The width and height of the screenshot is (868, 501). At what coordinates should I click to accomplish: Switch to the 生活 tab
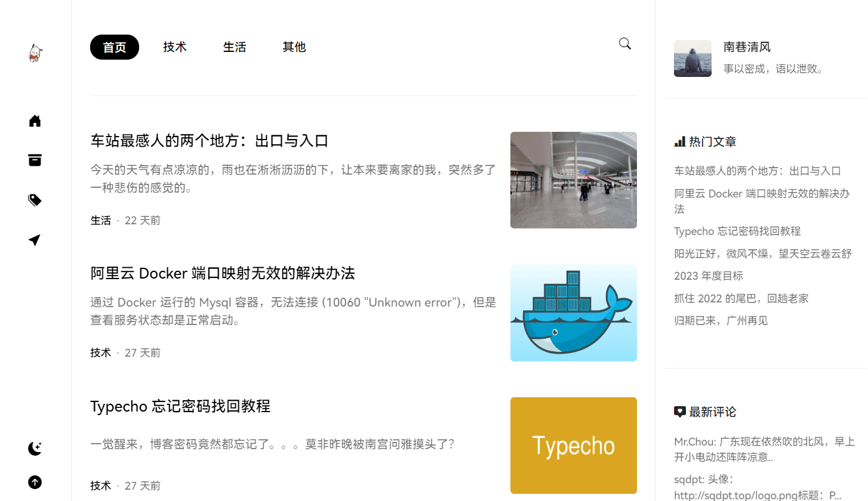point(235,47)
